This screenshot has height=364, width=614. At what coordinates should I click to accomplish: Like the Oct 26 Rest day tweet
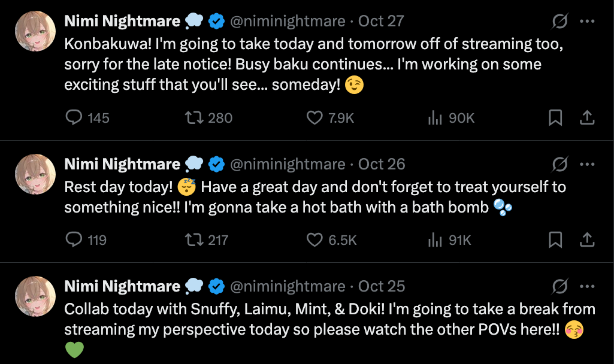[x=314, y=240]
